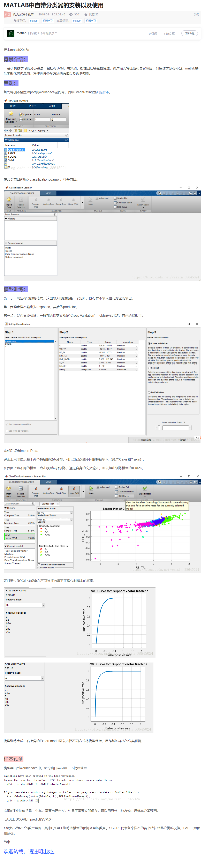Click Import Data icon in untrained Classification Learner

(9, 200)
